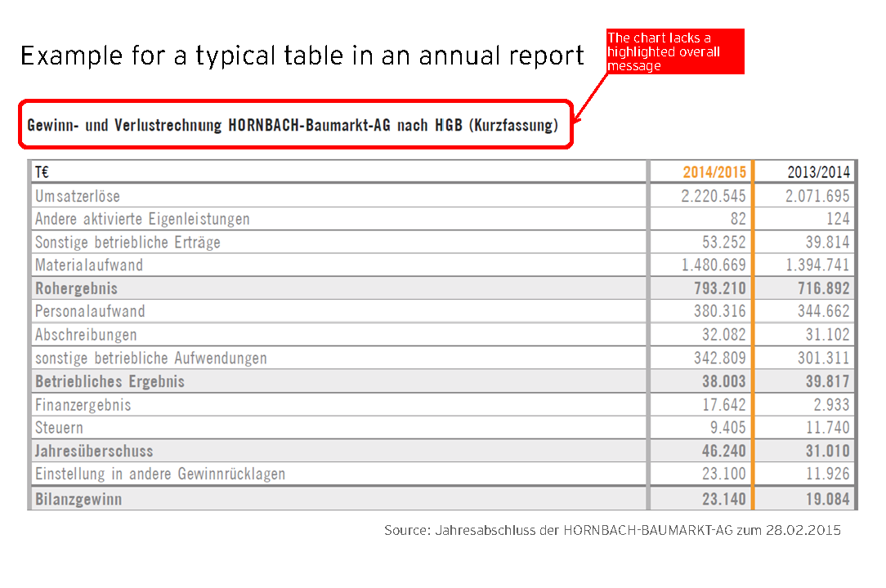Select the bold "Betriebliches Ergebnis" label
Viewport: 886px width, 588px height.
(x=110, y=382)
